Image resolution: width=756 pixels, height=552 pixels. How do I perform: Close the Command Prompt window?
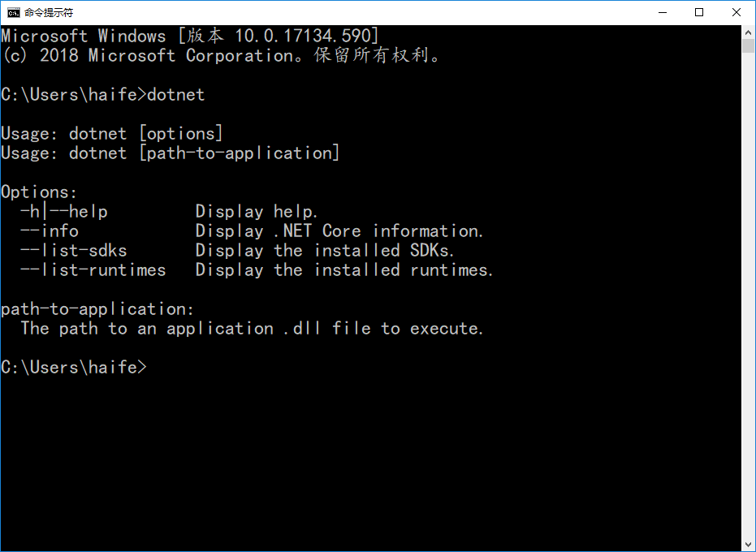pos(737,12)
